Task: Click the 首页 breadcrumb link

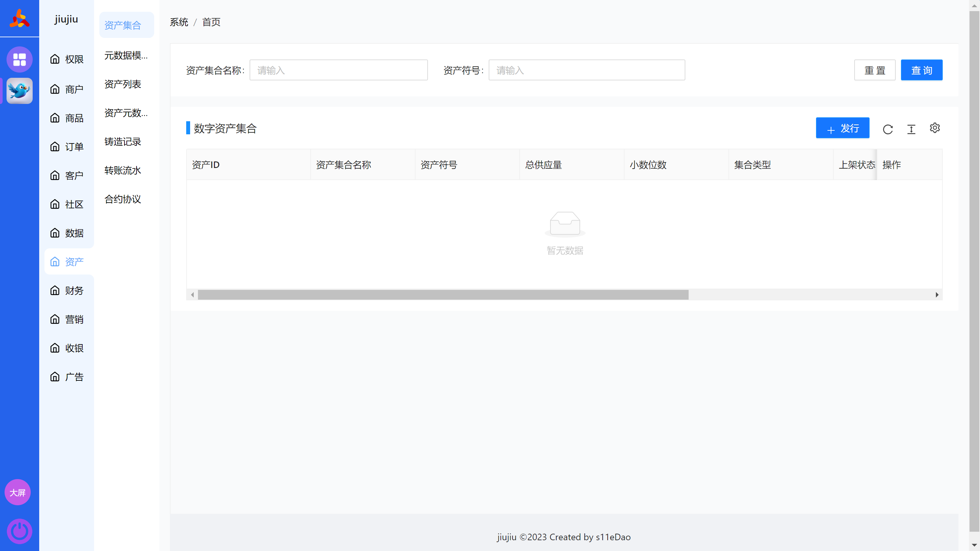Action: 211,22
